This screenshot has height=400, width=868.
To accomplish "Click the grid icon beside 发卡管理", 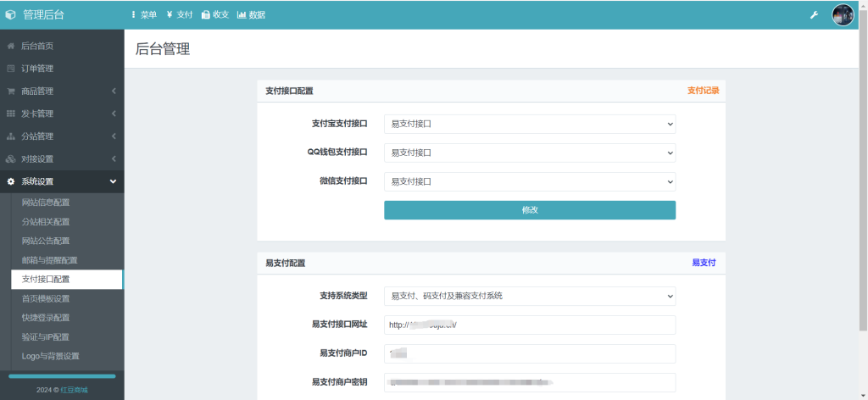I will tap(10, 114).
